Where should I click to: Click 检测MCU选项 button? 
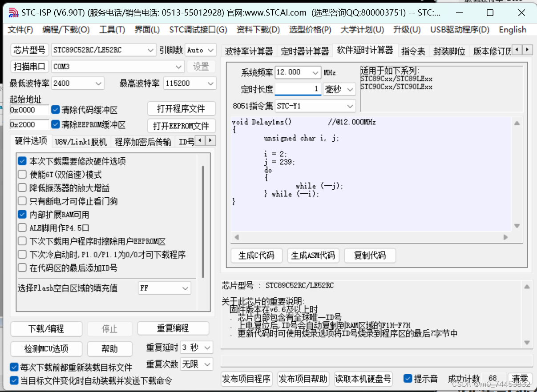point(46,349)
